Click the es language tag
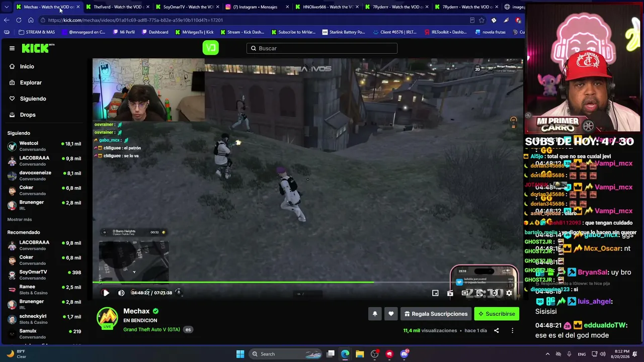 click(188, 330)
